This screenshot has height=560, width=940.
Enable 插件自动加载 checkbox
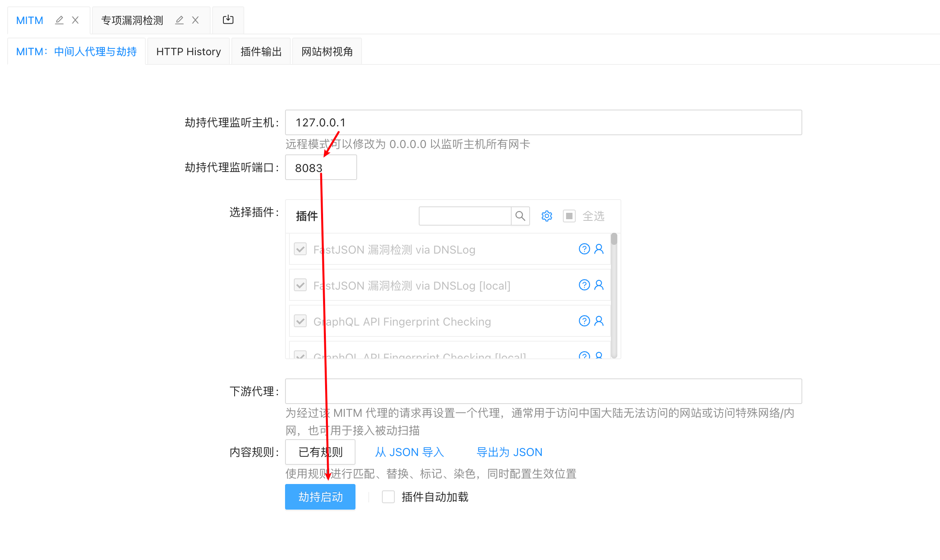click(x=388, y=497)
